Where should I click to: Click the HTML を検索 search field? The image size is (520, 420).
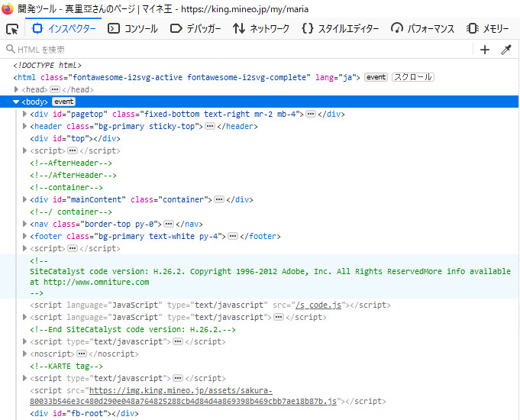(x=229, y=50)
